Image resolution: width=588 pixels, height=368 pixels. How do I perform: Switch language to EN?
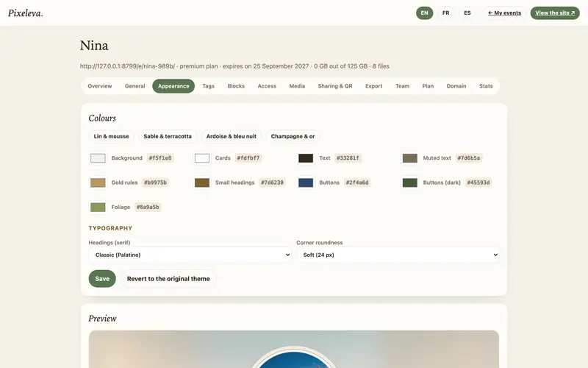[x=425, y=13]
